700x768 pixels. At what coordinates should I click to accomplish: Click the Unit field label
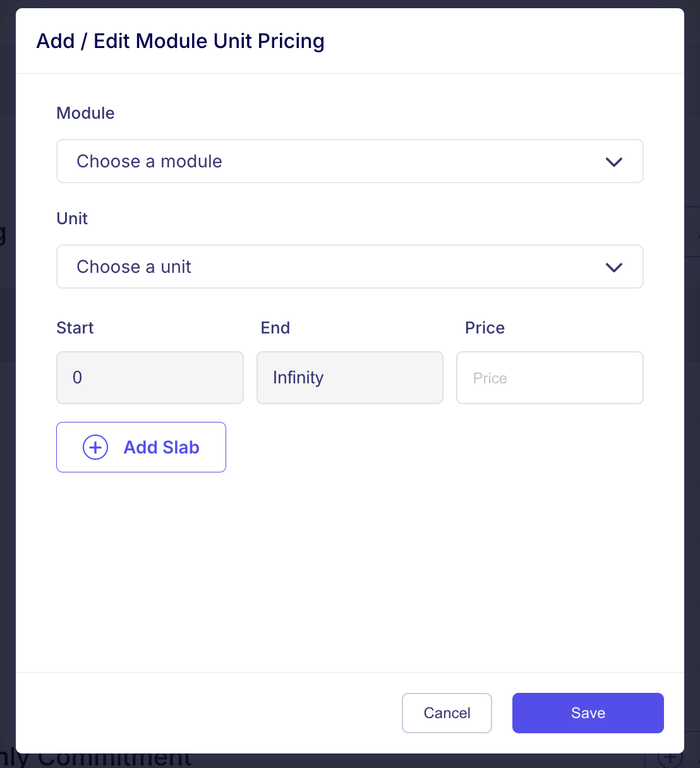[x=72, y=219]
